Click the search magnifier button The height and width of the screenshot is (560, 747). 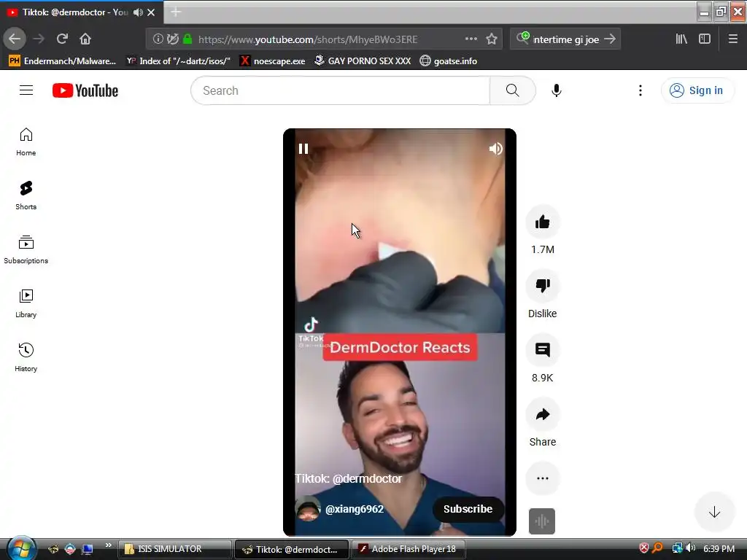click(x=513, y=90)
